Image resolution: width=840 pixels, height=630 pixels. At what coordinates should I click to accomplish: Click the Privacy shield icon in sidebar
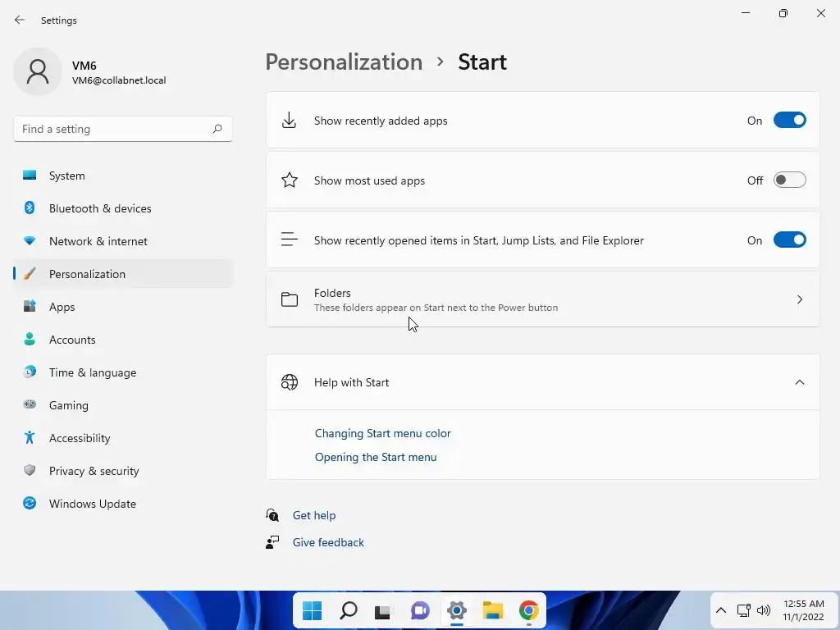point(30,470)
